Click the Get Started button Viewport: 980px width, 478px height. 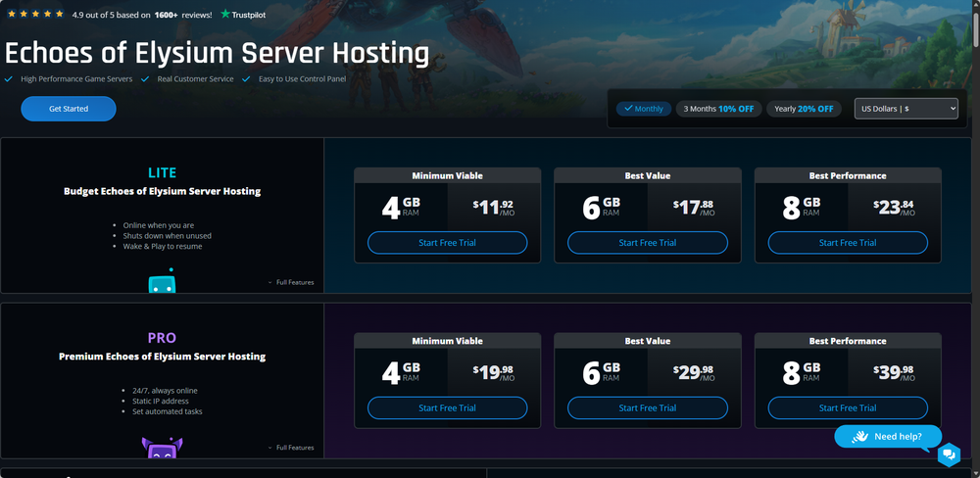coord(69,109)
